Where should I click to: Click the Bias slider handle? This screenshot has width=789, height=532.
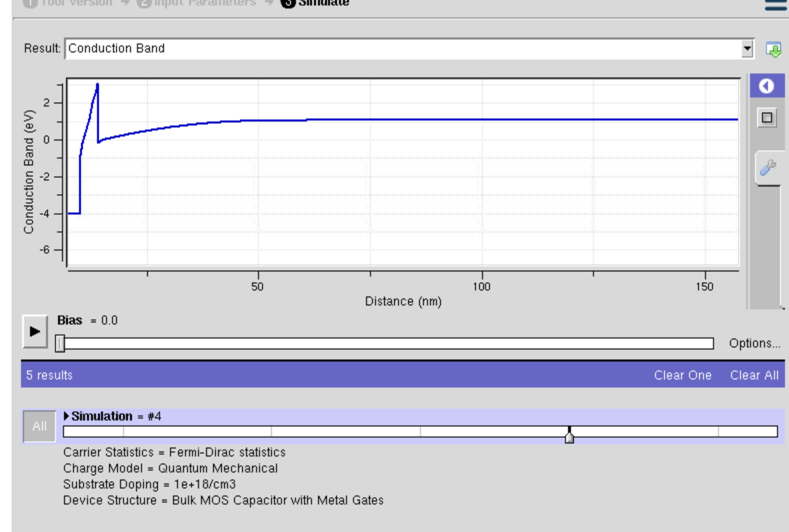[x=60, y=343]
